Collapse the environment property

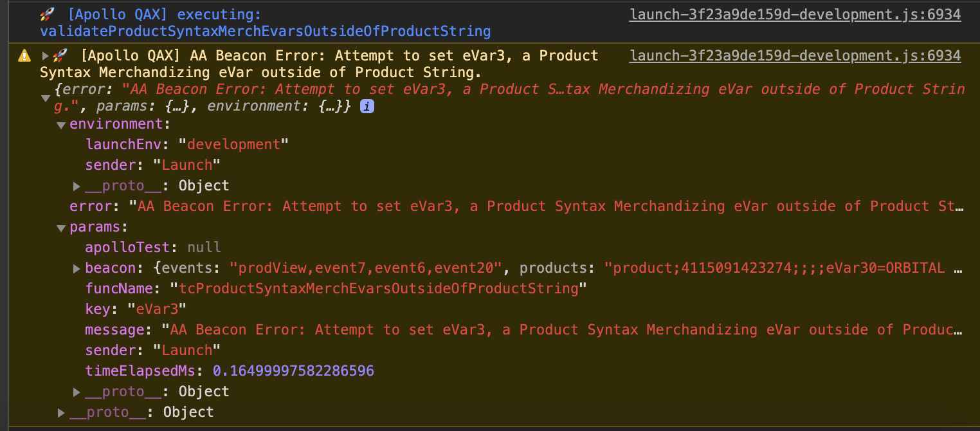coord(61,125)
